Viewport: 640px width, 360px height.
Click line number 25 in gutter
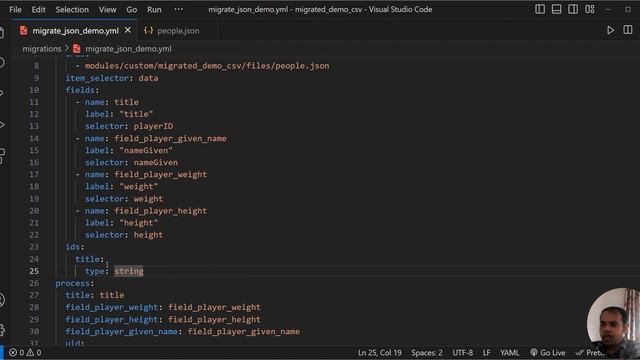34,271
